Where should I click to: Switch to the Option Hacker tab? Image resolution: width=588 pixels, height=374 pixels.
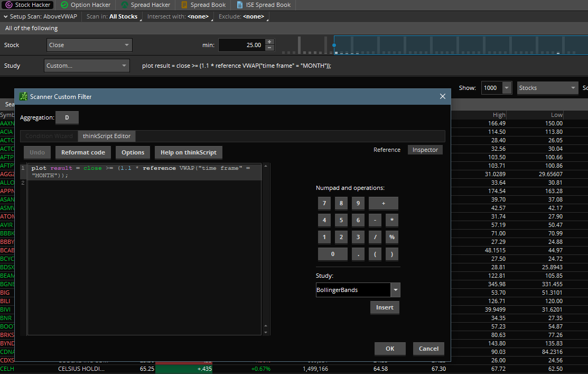(x=86, y=5)
